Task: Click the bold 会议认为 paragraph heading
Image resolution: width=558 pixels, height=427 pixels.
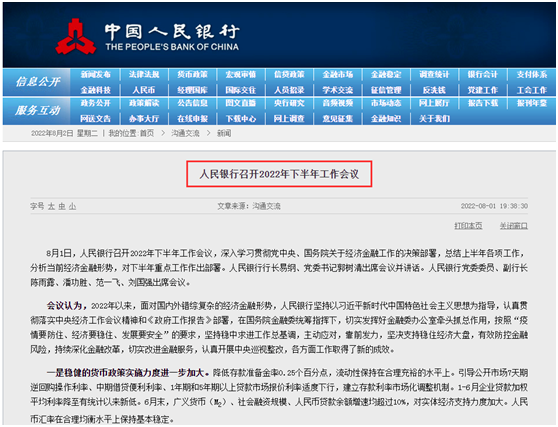Action: coord(67,305)
